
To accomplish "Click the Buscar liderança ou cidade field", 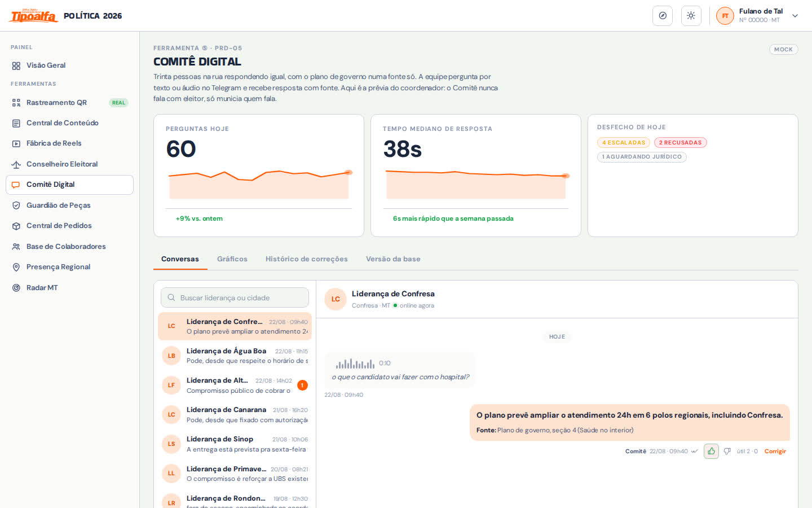I will pos(235,297).
